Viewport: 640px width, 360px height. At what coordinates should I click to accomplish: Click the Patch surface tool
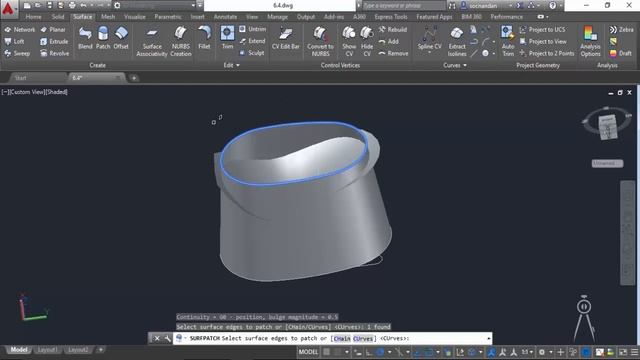click(103, 38)
